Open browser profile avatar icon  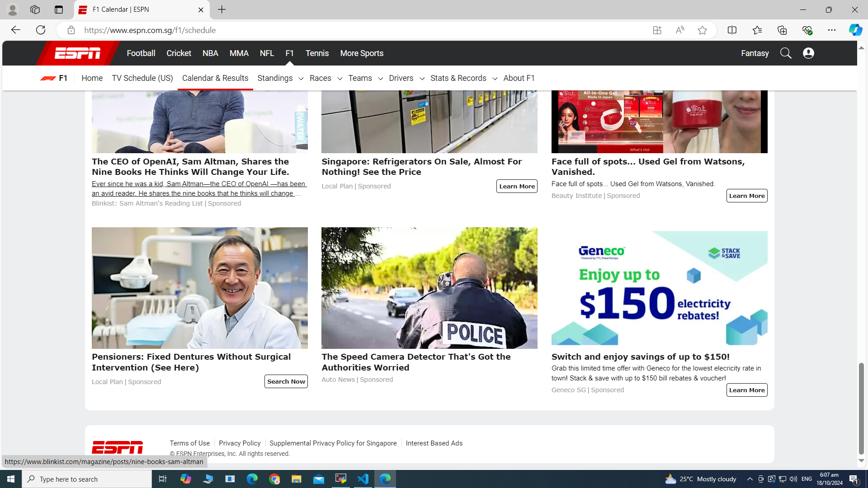13,9
